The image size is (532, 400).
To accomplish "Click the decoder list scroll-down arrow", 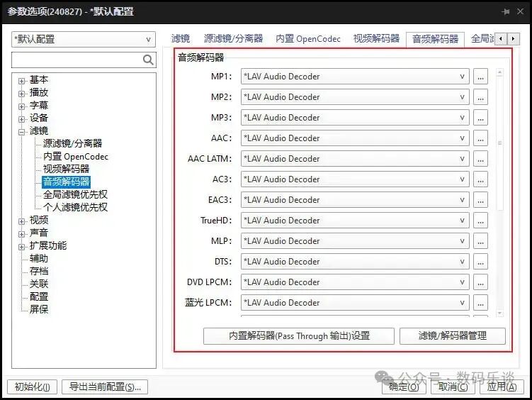I will tap(499, 313).
